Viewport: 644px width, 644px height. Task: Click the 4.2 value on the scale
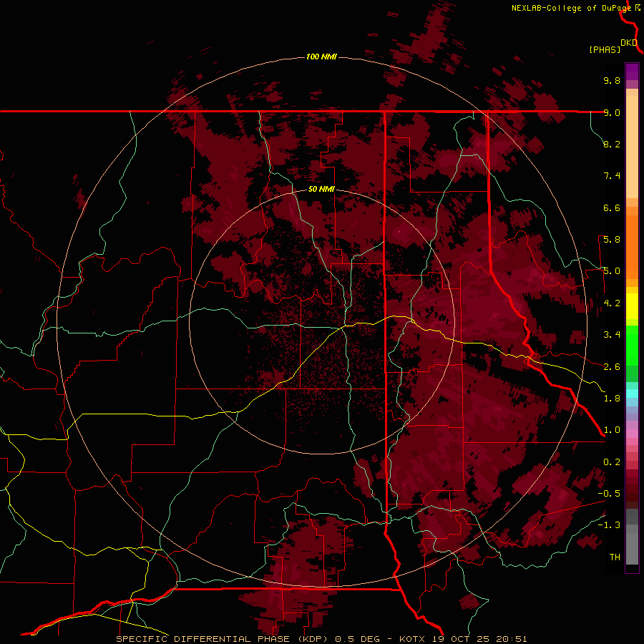612,303
